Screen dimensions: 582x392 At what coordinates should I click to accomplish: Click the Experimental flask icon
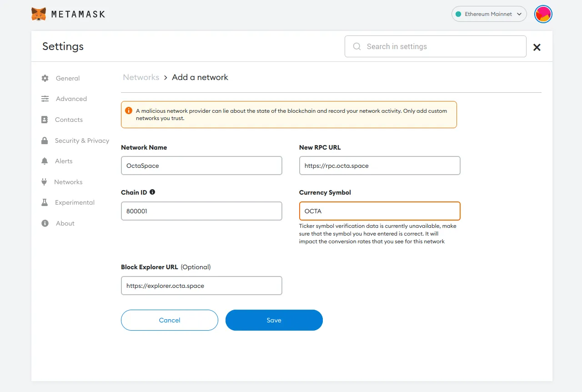45,202
